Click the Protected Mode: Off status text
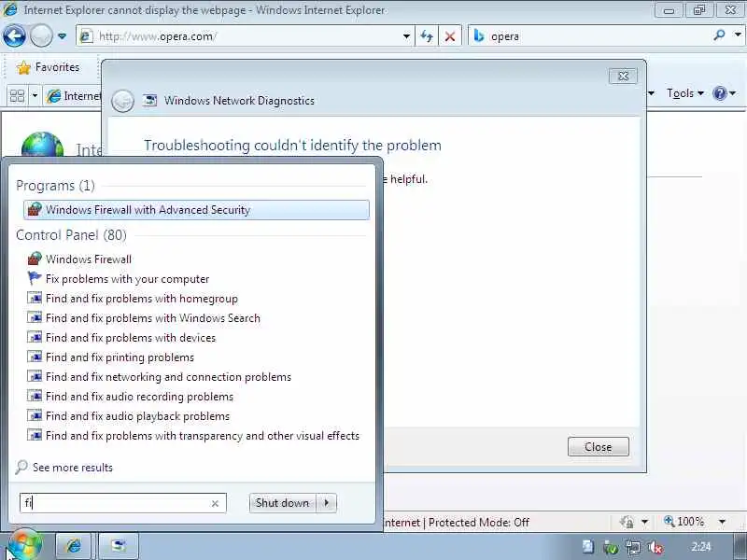Screen dimensions: 747x560 pyautogui.click(x=479, y=523)
